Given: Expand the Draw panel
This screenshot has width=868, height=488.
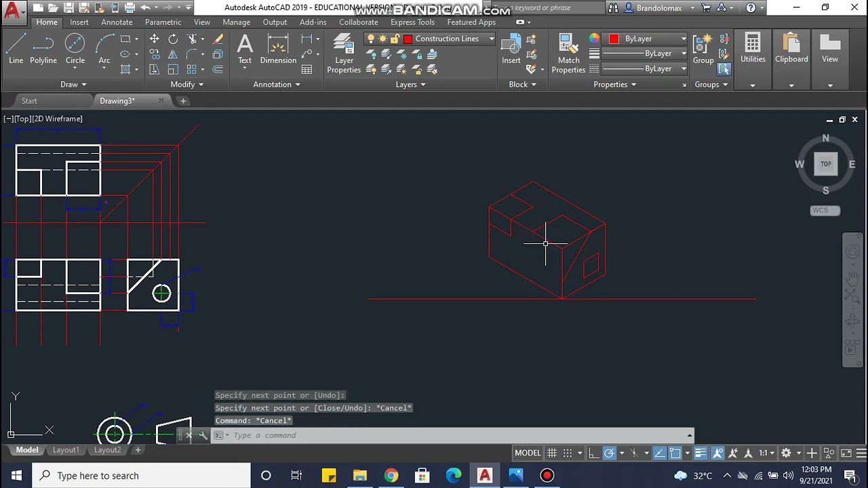Looking at the screenshot, I should [x=73, y=85].
